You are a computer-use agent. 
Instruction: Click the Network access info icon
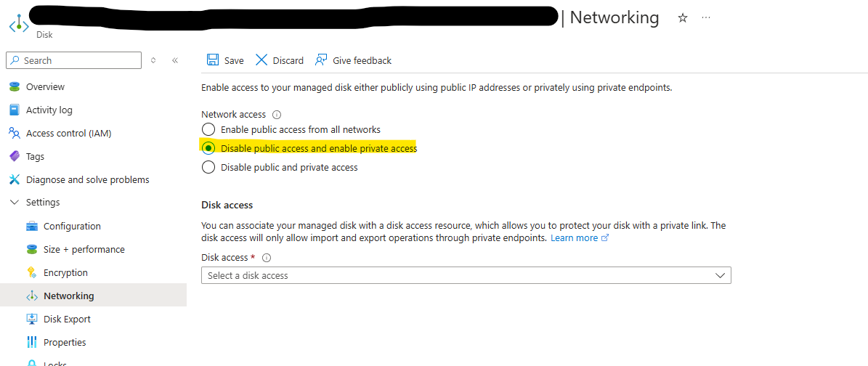pos(277,115)
